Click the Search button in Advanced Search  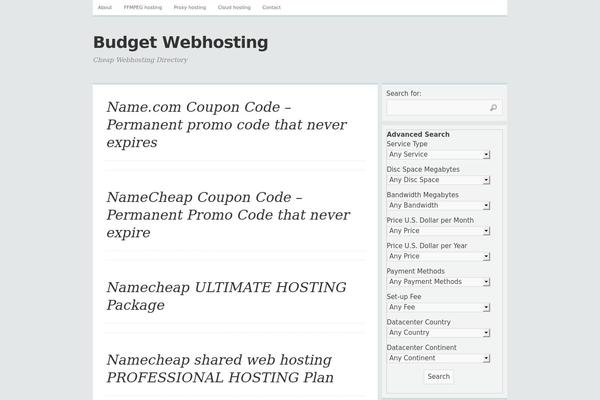click(439, 377)
